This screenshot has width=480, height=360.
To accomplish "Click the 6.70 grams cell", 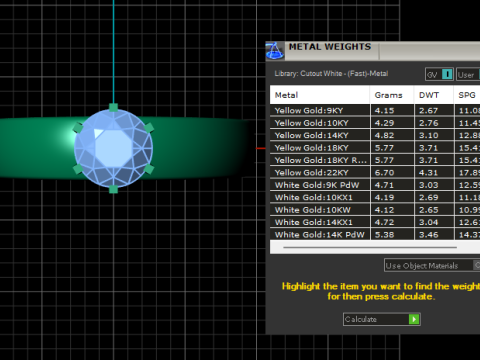I will click(x=392, y=172).
